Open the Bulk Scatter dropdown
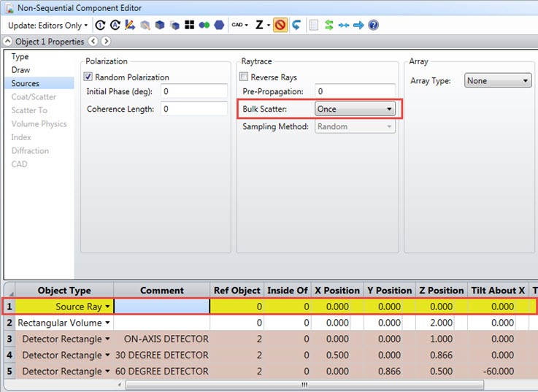 355,109
